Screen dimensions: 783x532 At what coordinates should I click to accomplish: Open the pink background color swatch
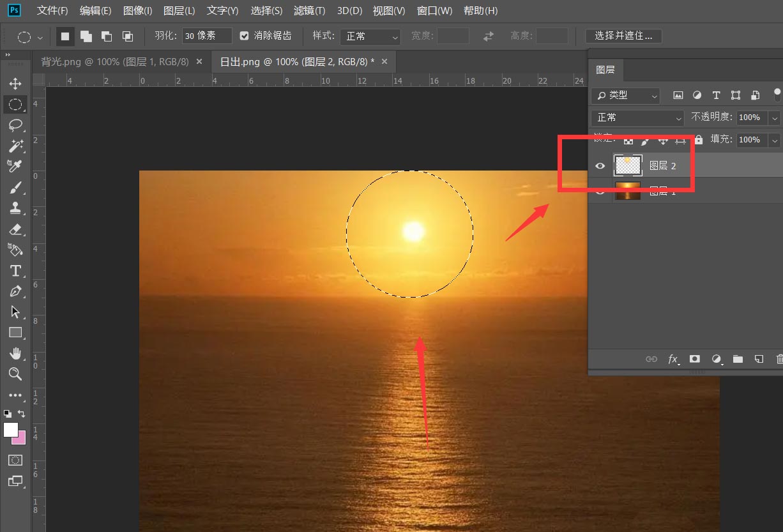[21, 439]
